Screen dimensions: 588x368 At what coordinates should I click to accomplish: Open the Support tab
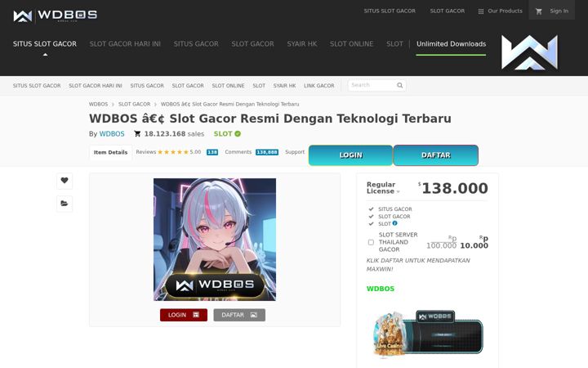[x=295, y=152]
